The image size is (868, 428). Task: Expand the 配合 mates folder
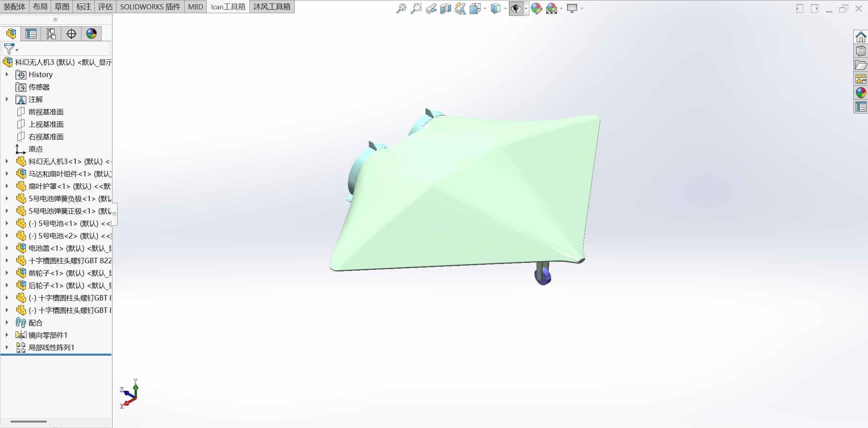coord(7,323)
